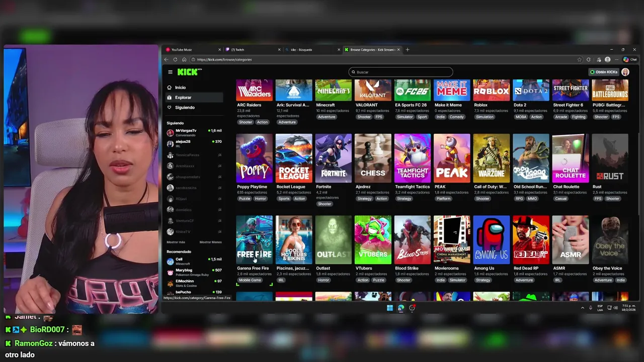Open recommended channel Maryblog

tap(194, 272)
